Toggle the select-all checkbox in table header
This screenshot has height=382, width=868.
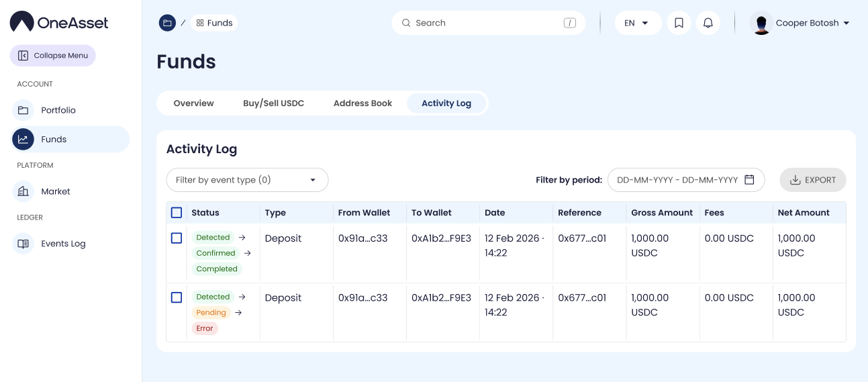point(177,213)
